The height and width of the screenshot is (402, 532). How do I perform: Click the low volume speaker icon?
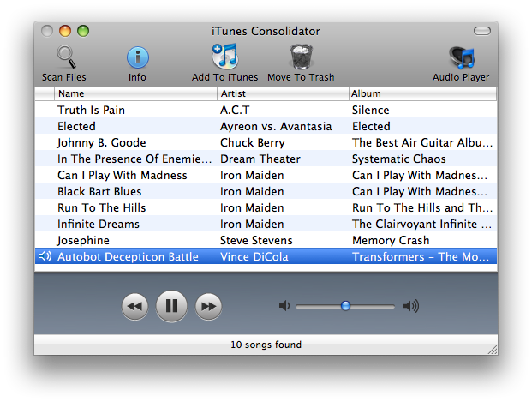coord(284,306)
